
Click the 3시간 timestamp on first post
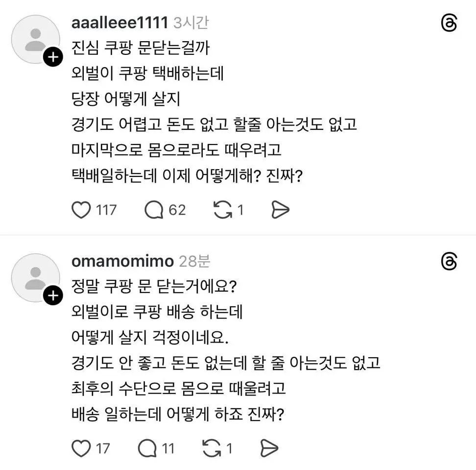coord(191,23)
